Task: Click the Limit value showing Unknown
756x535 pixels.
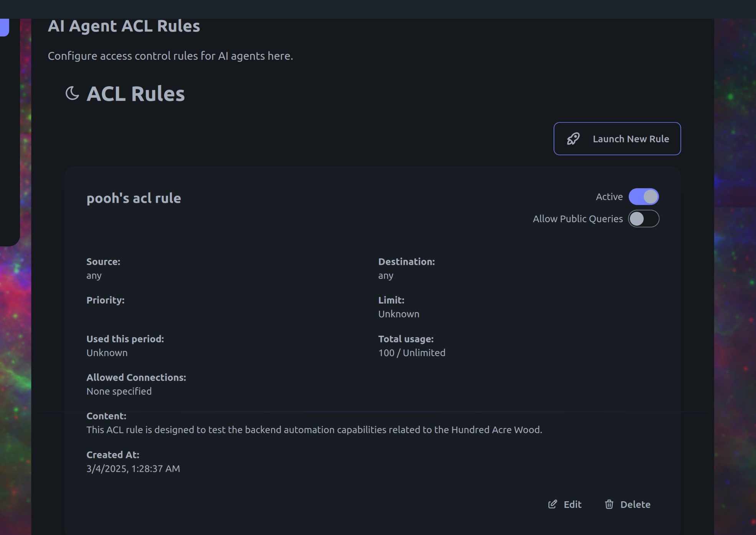Action: click(x=399, y=314)
